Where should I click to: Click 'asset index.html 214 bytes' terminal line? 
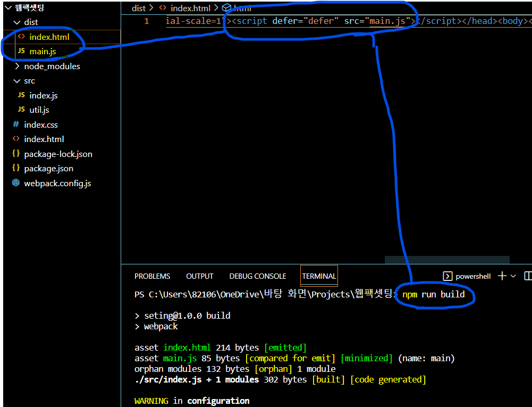(x=221, y=347)
